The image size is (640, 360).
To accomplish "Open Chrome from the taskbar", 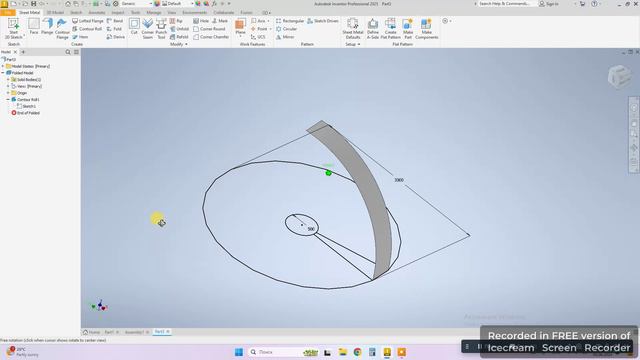I will [x=357, y=352].
